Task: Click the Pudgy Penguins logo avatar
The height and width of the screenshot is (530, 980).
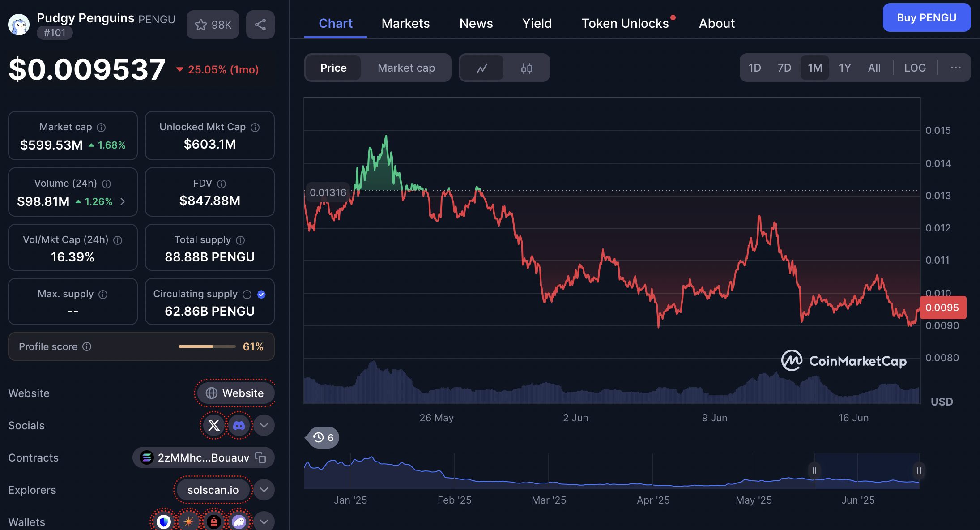Action: click(x=19, y=25)
